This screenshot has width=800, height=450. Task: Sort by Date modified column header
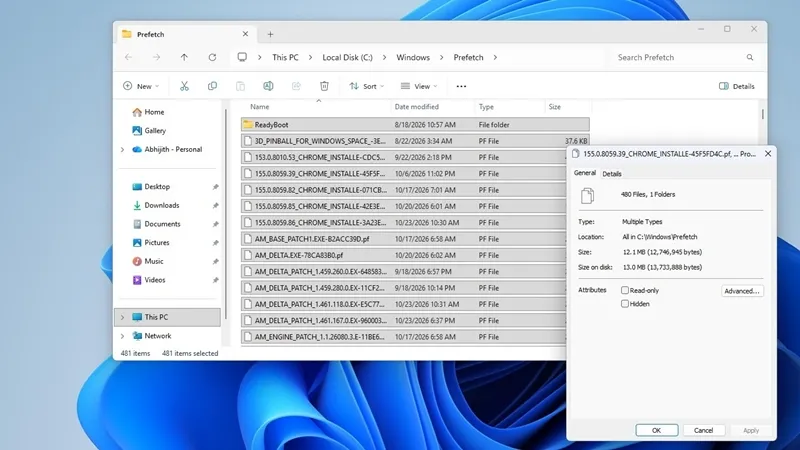[416, 107]
